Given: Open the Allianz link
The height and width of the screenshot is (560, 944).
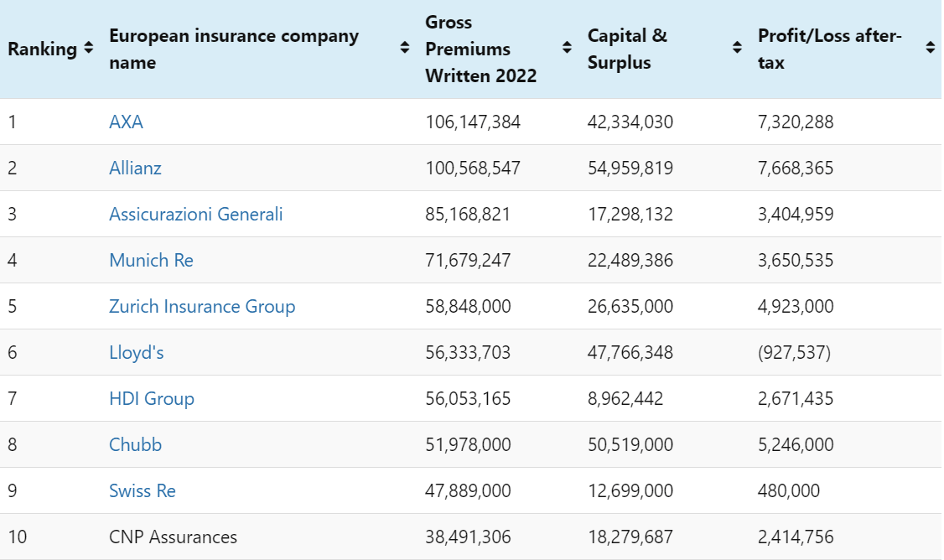Looking at the screenshot, I should (x=135, y=169).
